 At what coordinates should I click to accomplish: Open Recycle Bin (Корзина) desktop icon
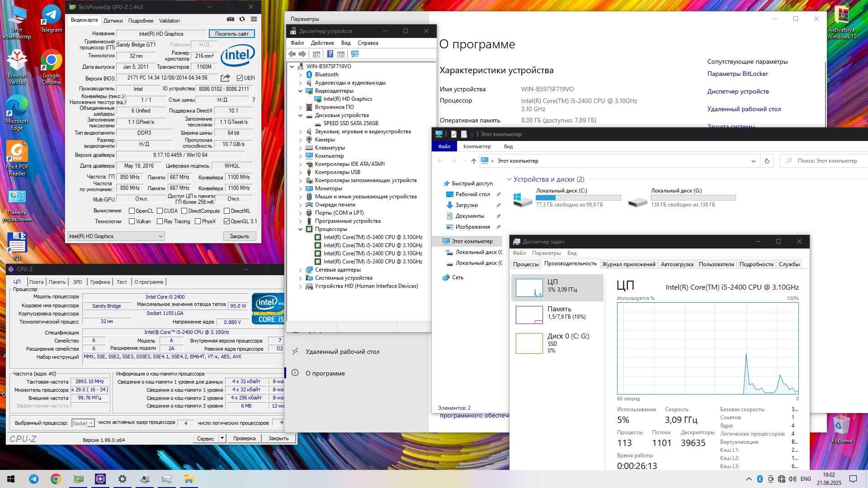pos(841,429)
